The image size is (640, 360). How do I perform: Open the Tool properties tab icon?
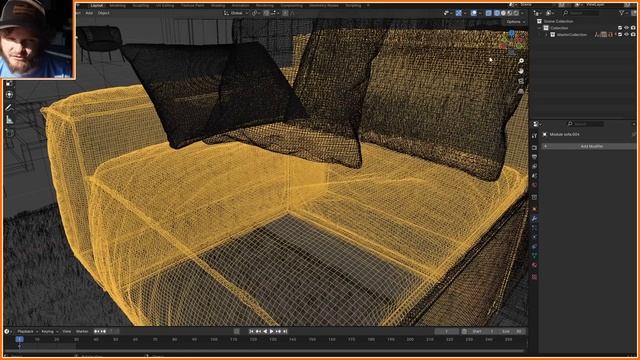pyautogui.click(x=534, y=136)
